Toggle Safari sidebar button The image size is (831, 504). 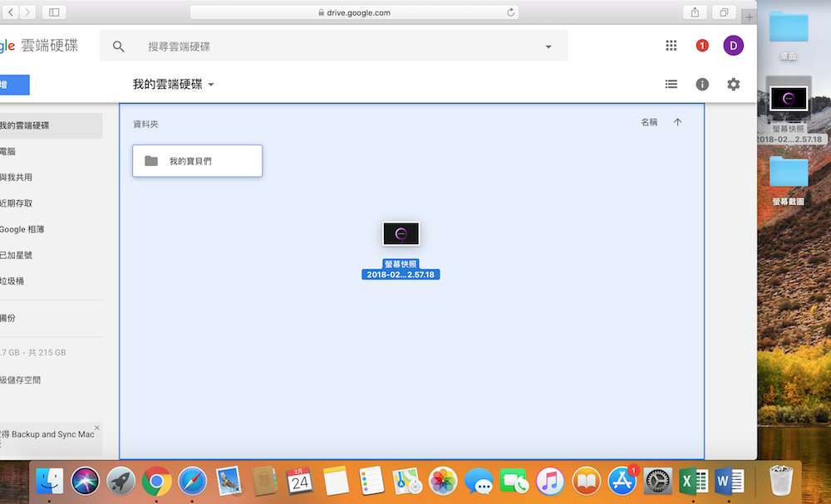coord(54,12)
